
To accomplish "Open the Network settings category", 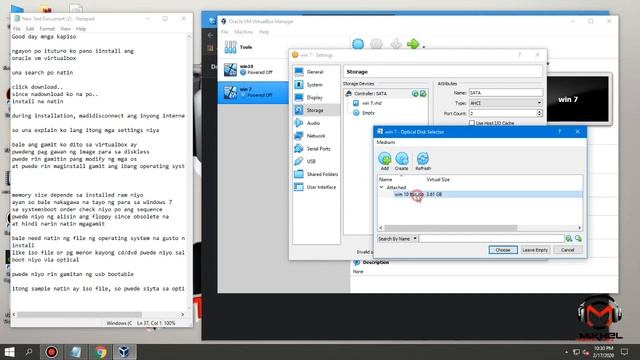I will [316, 136].
